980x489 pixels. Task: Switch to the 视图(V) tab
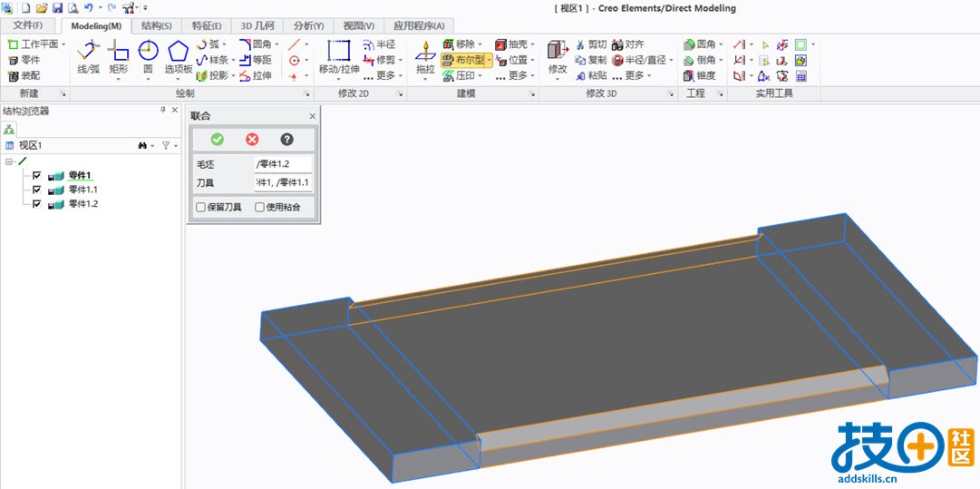coord(359,25)
